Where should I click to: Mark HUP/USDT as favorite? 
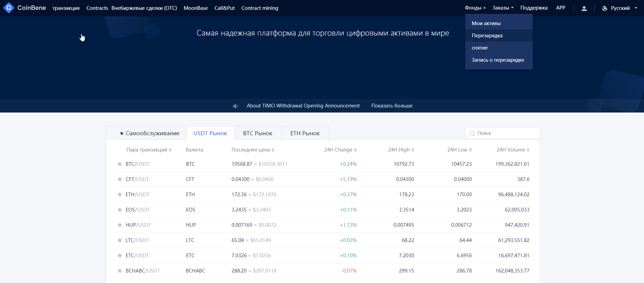[120, 225]
